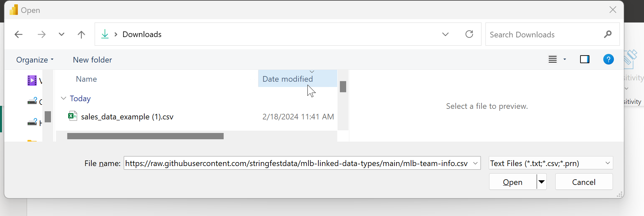644x216 pixels.
Task: Refresh the Downloads folder listing
Action: [469, 34]
